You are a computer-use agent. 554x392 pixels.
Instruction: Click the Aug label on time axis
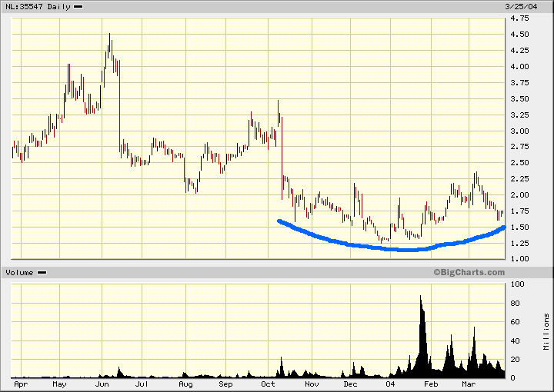pos(185,383)
